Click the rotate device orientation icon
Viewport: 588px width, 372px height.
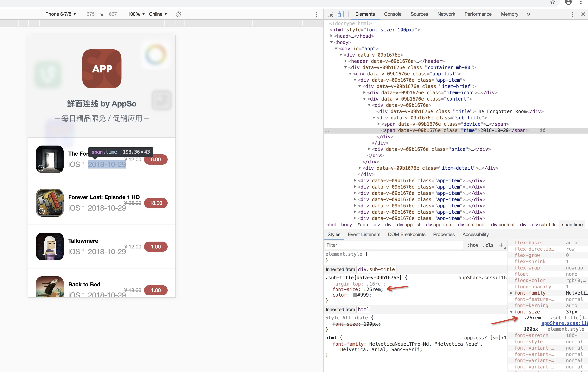click(179, 14)
